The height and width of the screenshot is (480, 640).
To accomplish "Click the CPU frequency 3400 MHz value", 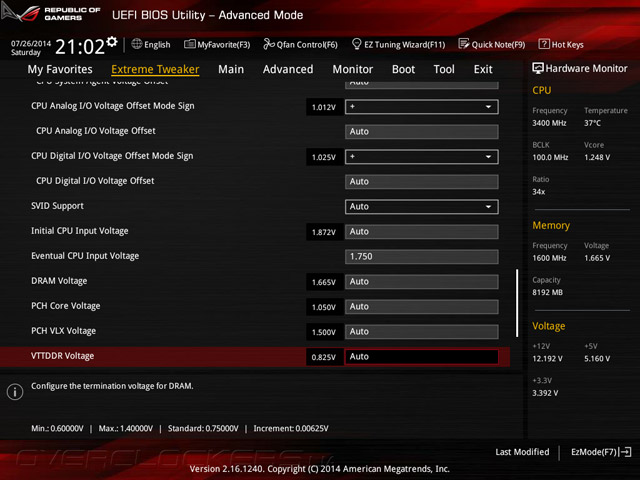I will coord(549,123).
